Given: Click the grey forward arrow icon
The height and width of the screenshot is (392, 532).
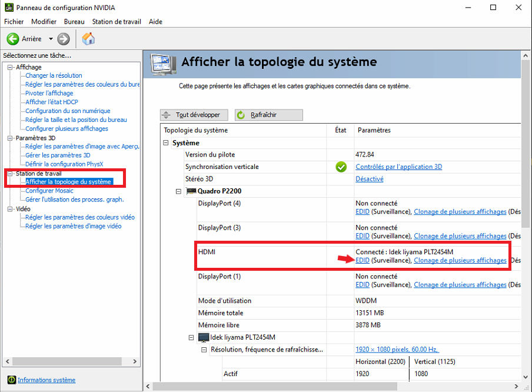Looking at the screenshot, I should pos(63,39).
